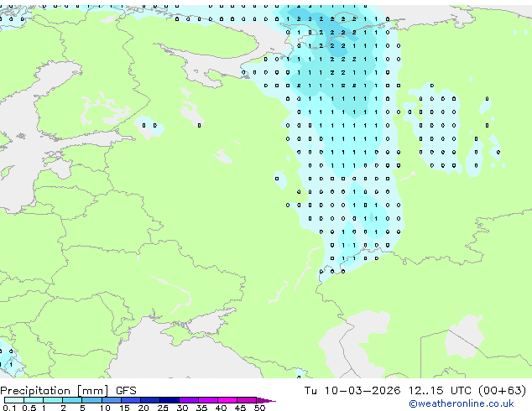Click the 25–30 mm dark blue swatch

170,400
